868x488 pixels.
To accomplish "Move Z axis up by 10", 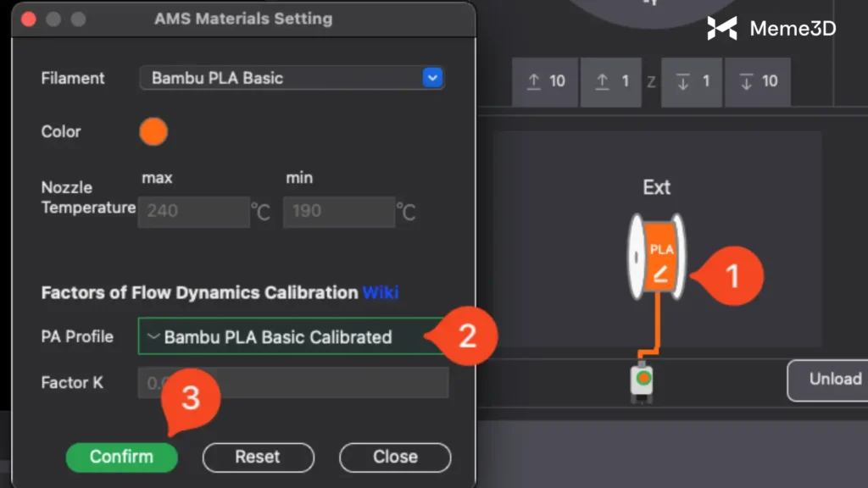I will click(545, 81).
